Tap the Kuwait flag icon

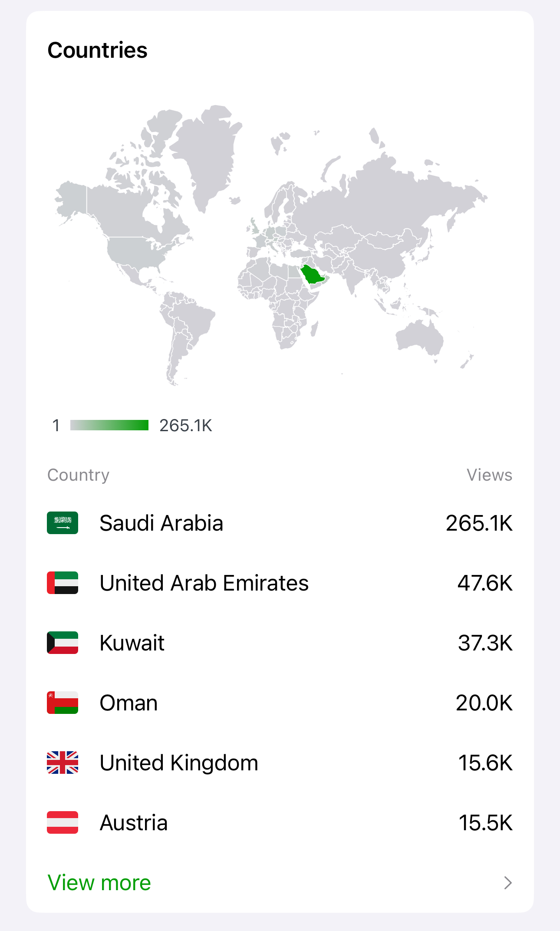tap(63, 643)
